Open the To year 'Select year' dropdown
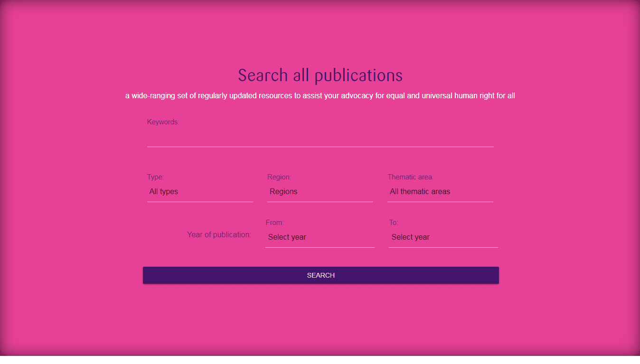This screenshot has height=364, width=640. tap(443, 237)
